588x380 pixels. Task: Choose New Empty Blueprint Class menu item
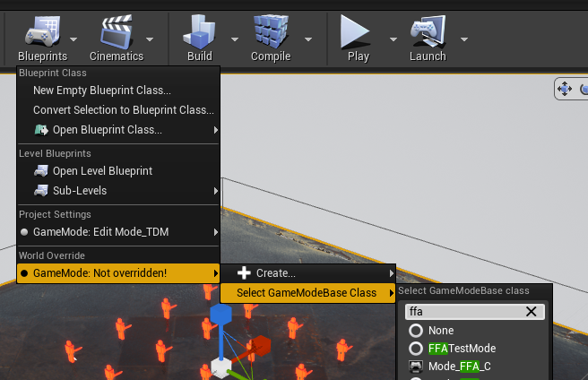[101, 91]
